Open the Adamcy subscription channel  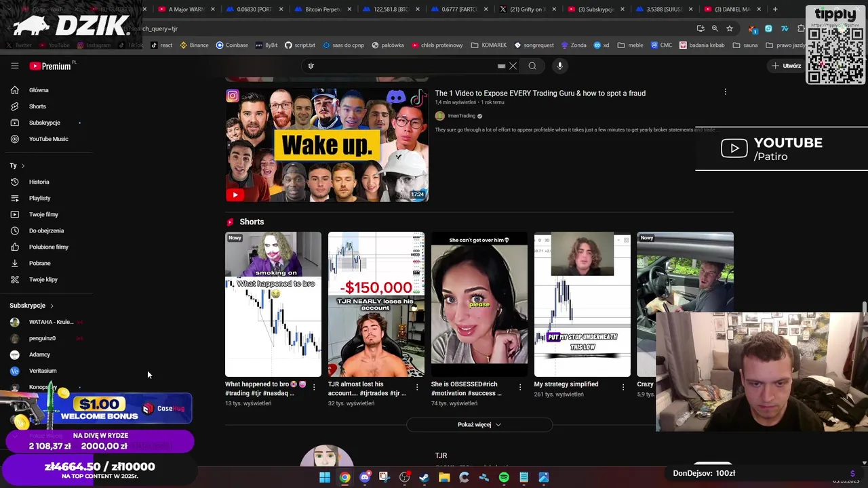(39, 354)
